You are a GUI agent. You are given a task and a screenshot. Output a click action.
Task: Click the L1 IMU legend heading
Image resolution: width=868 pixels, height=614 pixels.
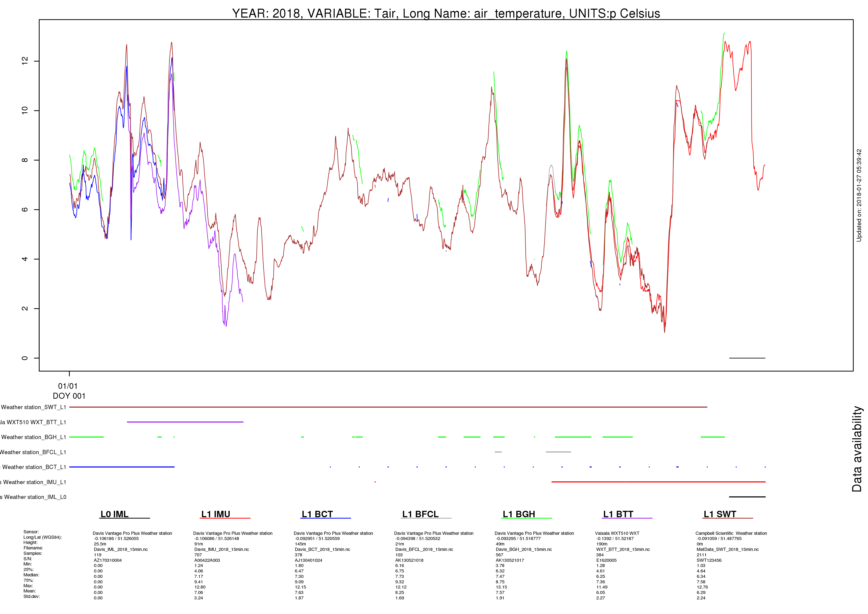(216, 514)
